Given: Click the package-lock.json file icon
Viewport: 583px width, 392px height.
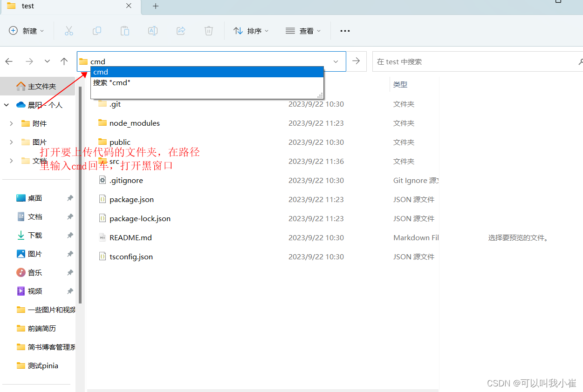Looking at the screenshot, I should (103, 218).
